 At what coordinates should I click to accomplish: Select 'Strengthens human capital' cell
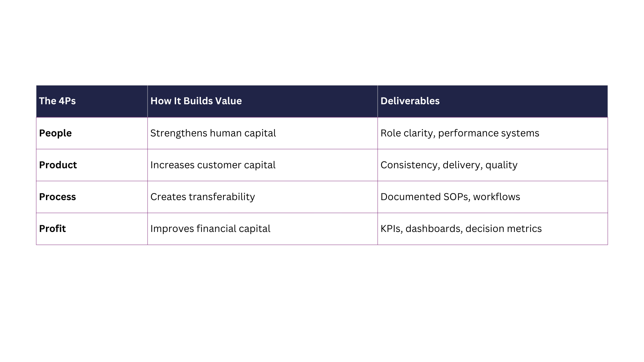pyautogui.click(x=263, y=133)
